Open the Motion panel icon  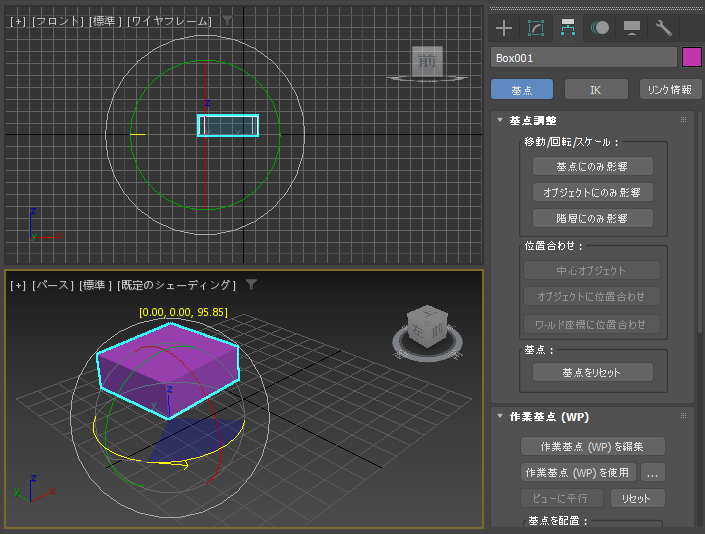(x=600, y=28)
